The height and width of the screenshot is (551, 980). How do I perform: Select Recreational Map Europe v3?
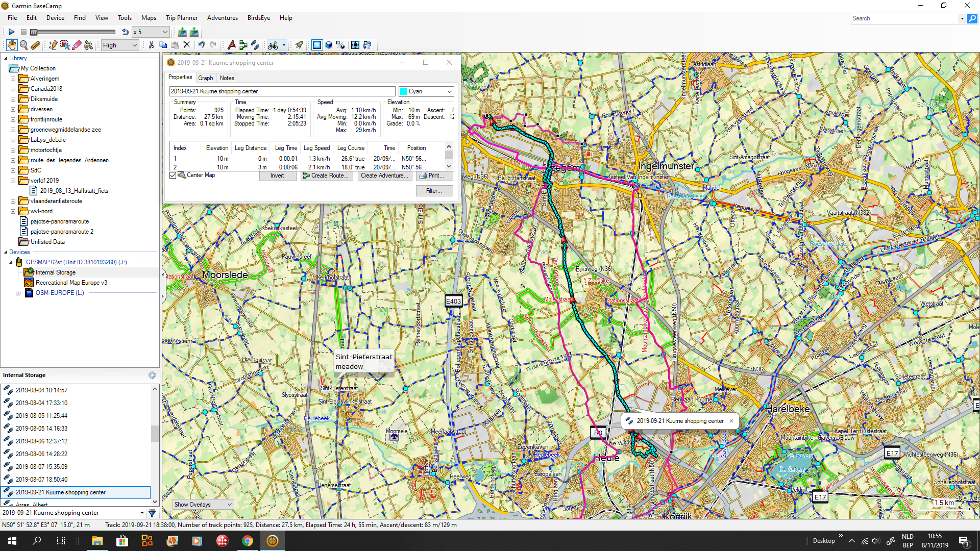pyautogui.click(x=71, y=283)
